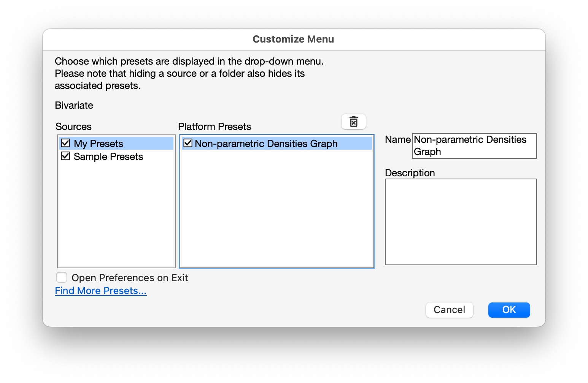
Task: Select the My Presets source entry
Action: click(x=99, y=143)
